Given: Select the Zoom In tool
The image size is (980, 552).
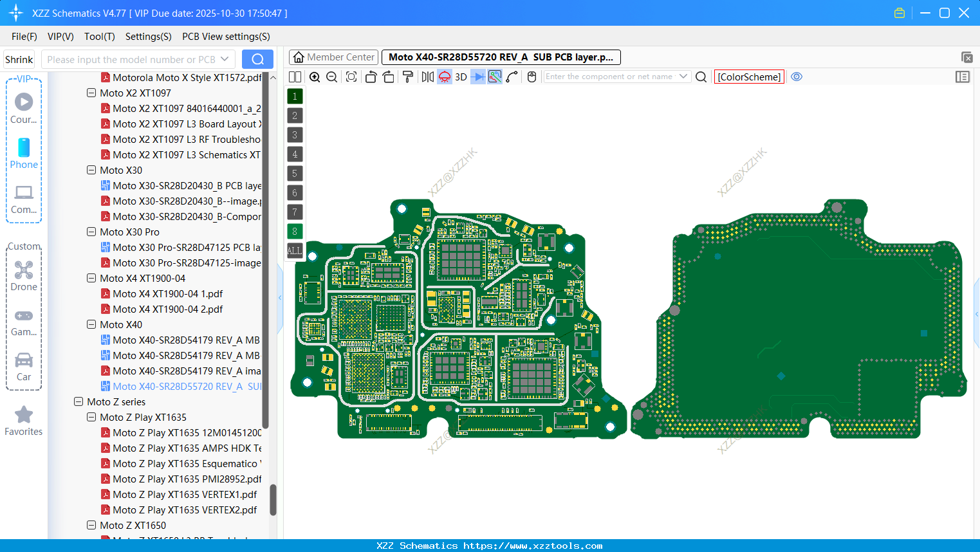Looking at the screenshot, I should click(315, 77).
